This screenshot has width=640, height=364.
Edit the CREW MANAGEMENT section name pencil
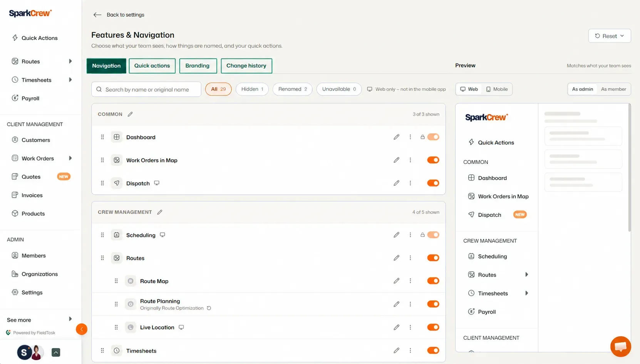tap(160, 212)
